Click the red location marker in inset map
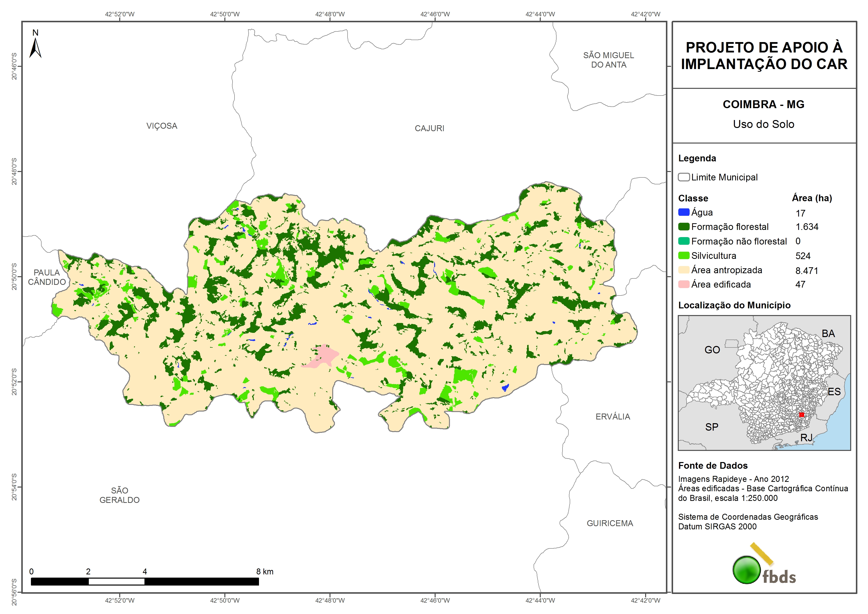Image resolution: width=868 pixels, height=614 pixels. tap(801, 415)
